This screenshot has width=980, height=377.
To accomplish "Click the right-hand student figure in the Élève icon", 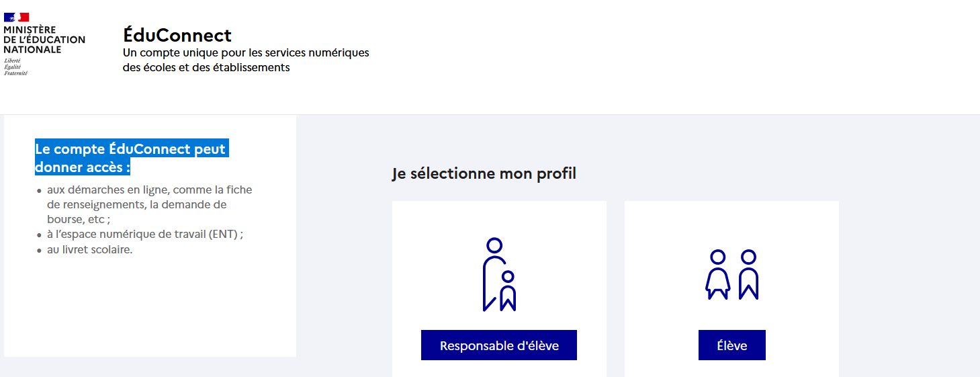I will 748,274.
